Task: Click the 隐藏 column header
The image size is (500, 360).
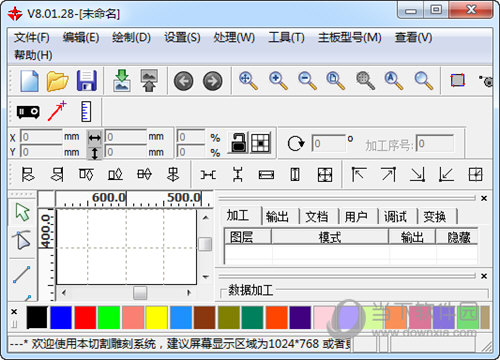Action: tap(458, 237)
